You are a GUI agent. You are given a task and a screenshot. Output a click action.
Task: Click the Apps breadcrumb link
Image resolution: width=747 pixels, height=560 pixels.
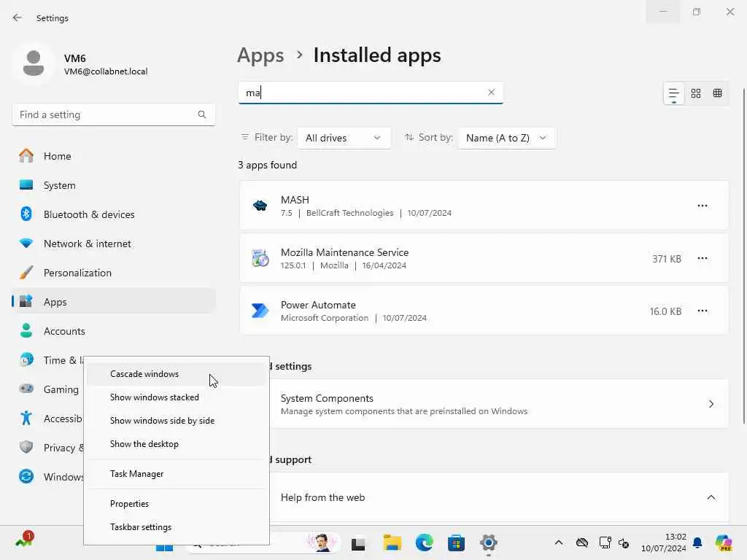(260, 55)
